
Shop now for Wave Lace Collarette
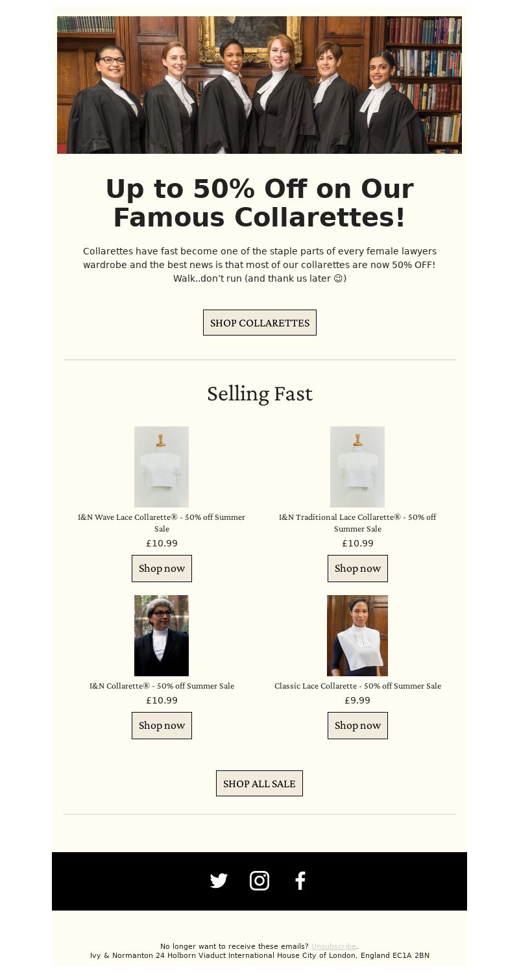pyautogui.click(x=162, y=569)
